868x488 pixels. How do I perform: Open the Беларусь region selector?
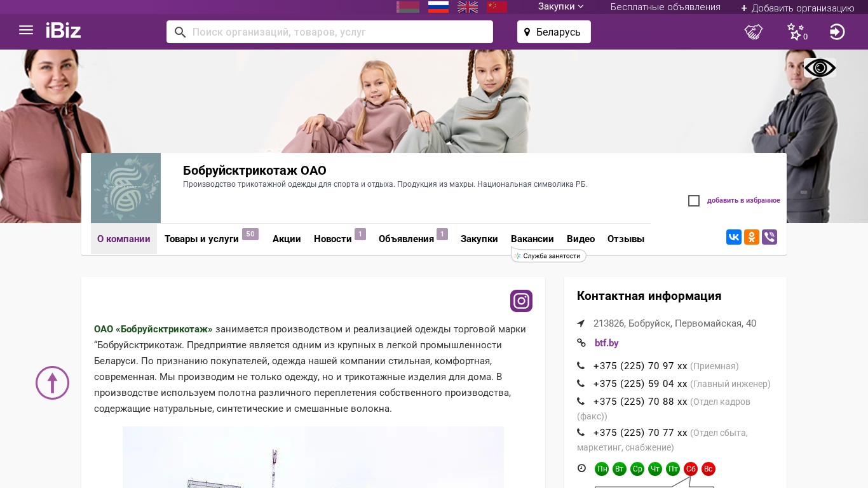pos(554,32)
